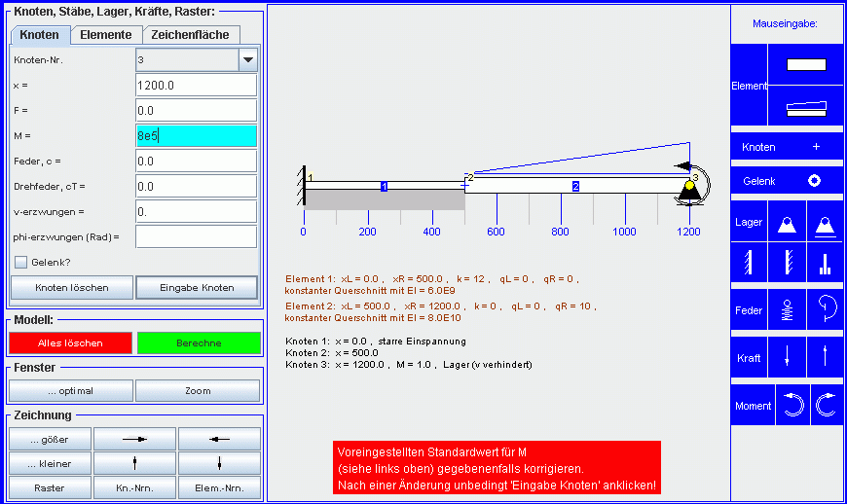The image size is (847, 504).
Task: Click the Drehfeder cT input field
Action: (196, 186)
